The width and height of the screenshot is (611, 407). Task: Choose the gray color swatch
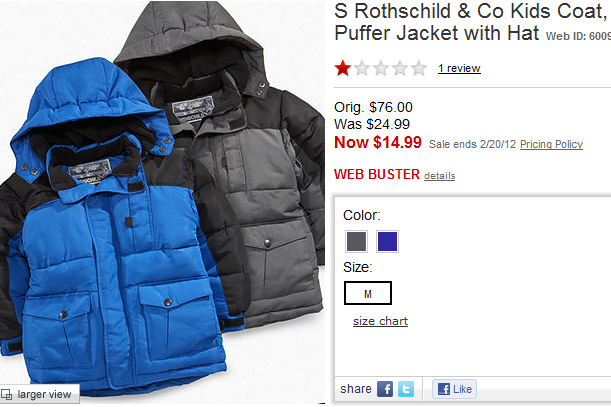[x=356, y=241]
